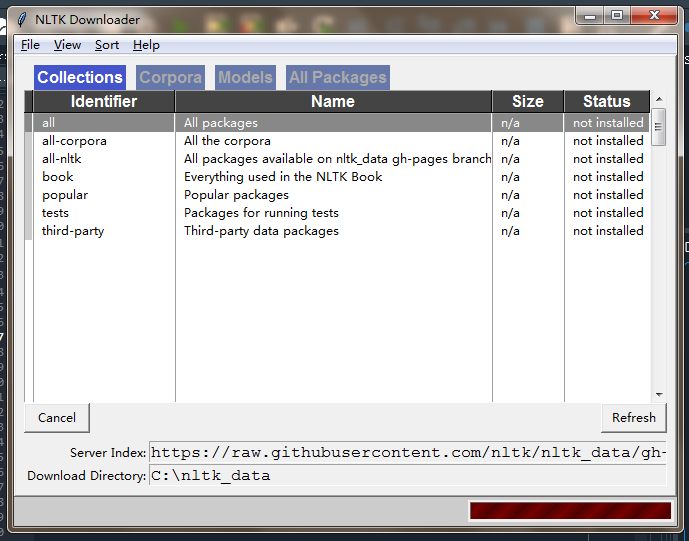Screen dimensions: 689x541
Task: Click the Server Index URL field
Action: [408, 453]
